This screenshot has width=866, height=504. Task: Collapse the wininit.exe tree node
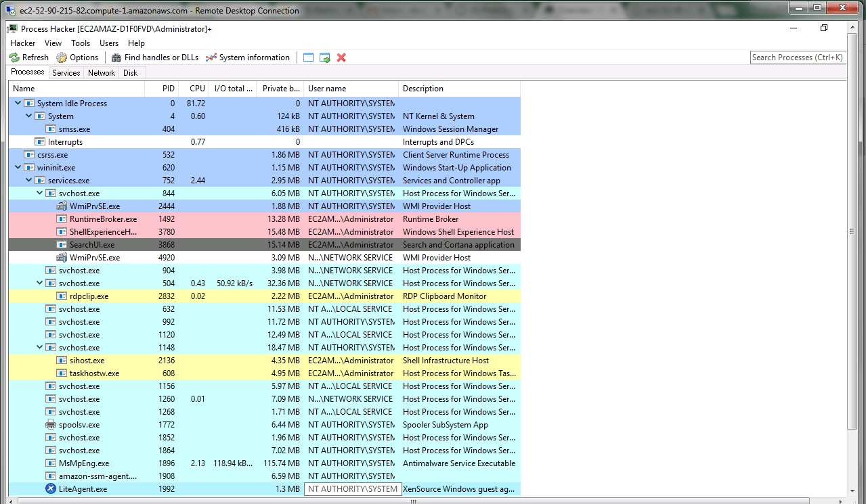point(18,168)
